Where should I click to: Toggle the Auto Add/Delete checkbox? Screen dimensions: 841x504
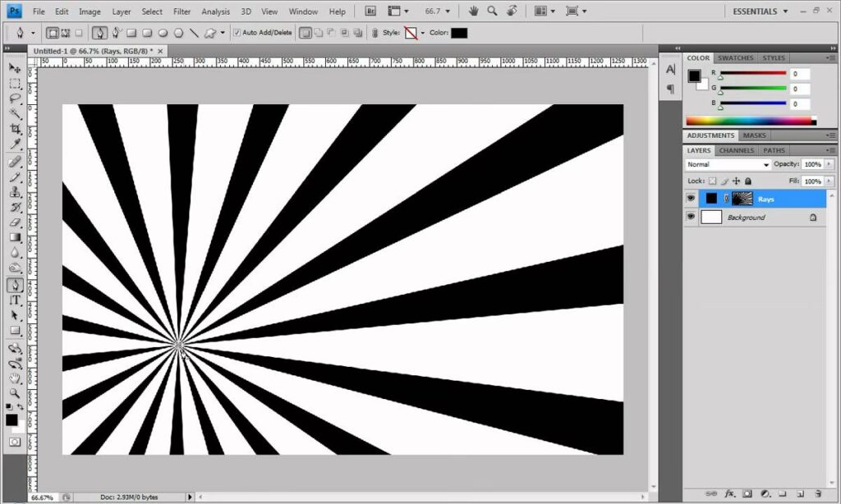pyautogui.click(x=237, y=33)
